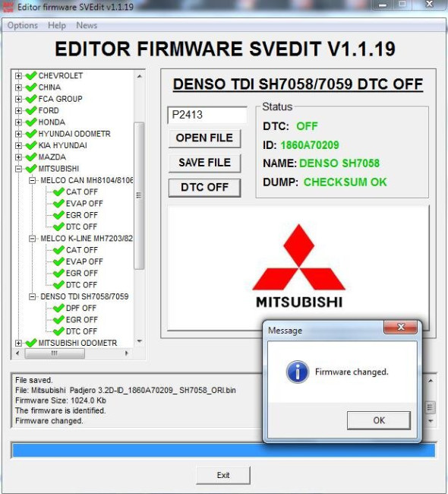The height and width of the screenshot is (494, 448).
Task: Click the blue progress bar
Action: point(223,450)
